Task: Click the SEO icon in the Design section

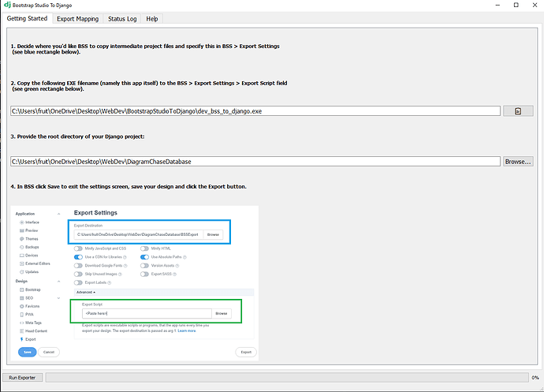Action: [22, 298]
